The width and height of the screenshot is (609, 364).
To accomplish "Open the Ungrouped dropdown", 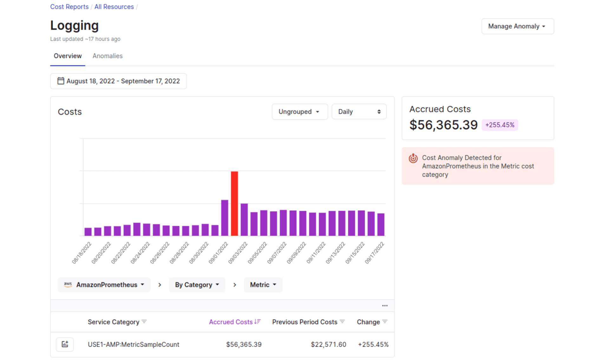I will pos(299,112).
